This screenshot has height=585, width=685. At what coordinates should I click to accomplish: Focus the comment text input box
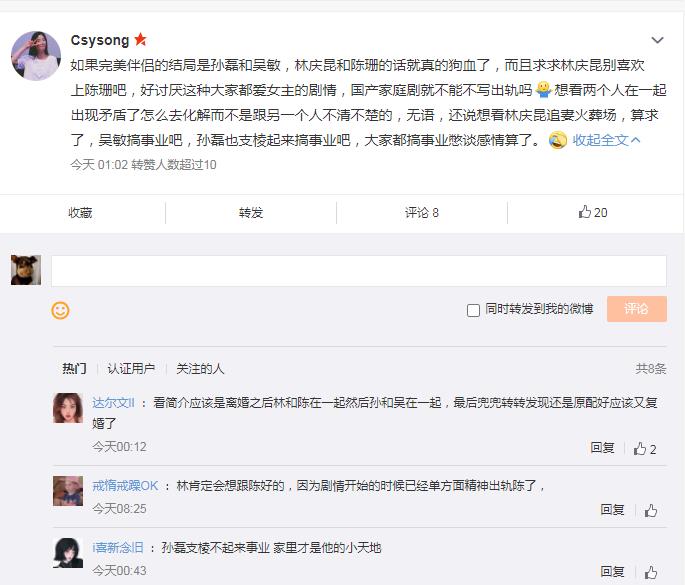(358, 271)
